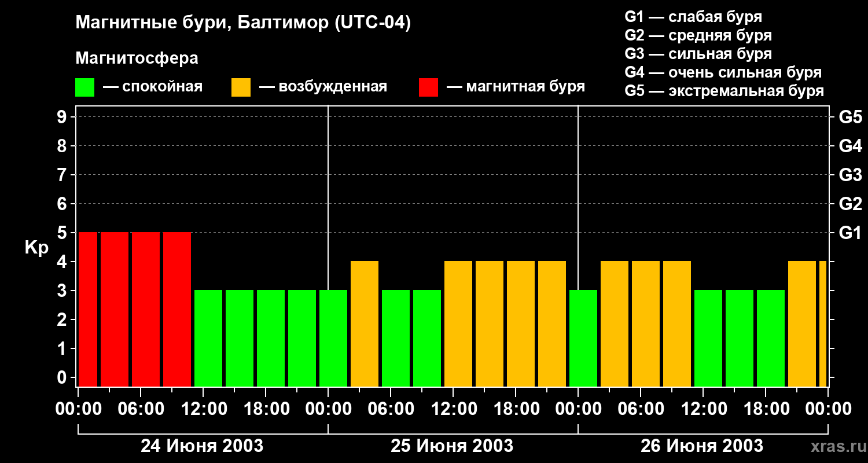Click the '— возбужденная' legend label
Viewport: 868px width, 463px height.
[323, 87]
